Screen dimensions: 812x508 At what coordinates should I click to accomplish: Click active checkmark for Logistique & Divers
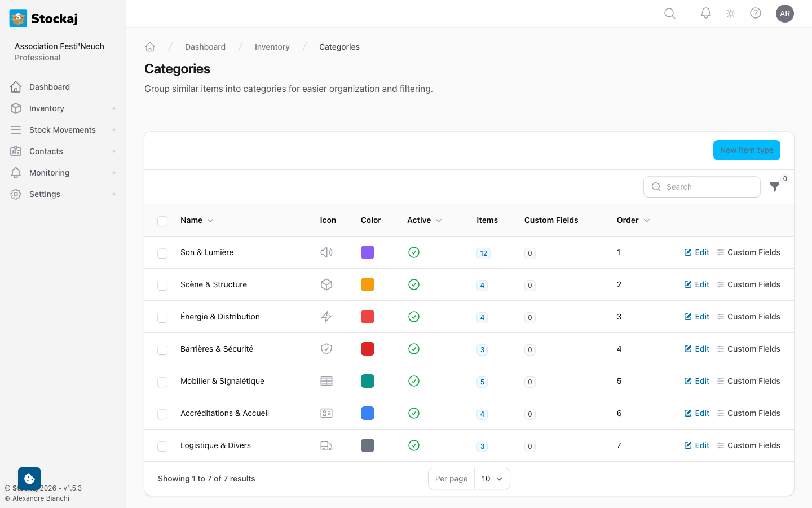click(414, 445)
